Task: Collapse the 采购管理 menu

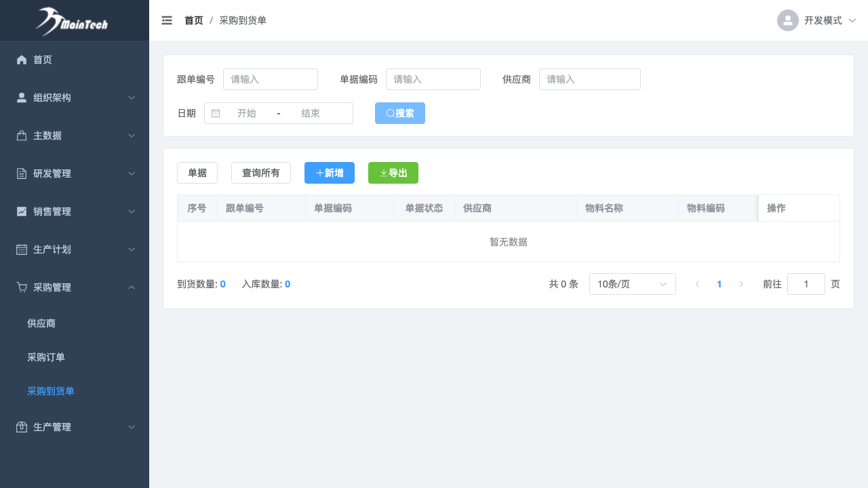Action: [x=75, y=287]
